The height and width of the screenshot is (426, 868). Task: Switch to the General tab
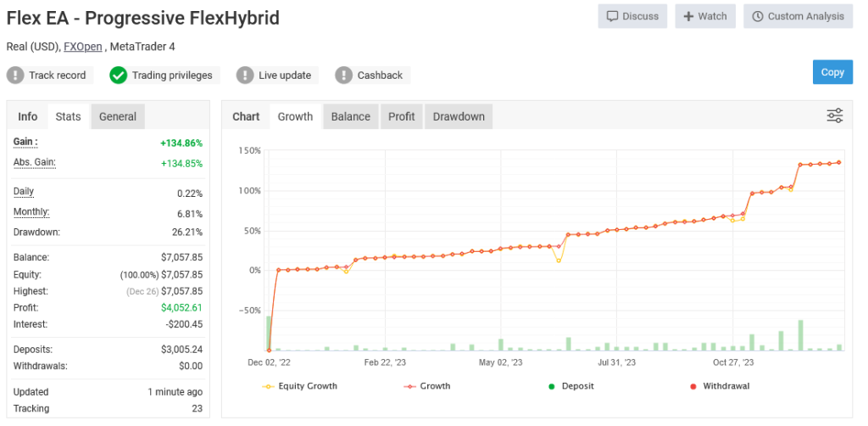click(x=118, y=116)
